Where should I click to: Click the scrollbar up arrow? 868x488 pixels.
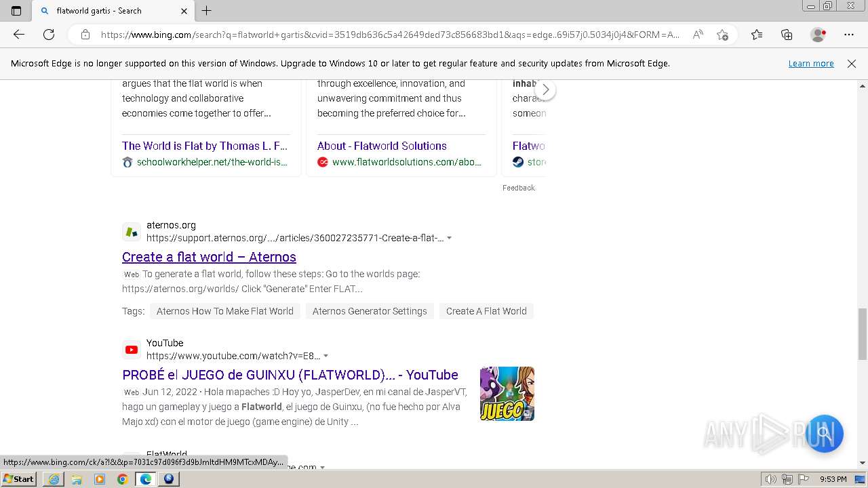coord(863,86)
